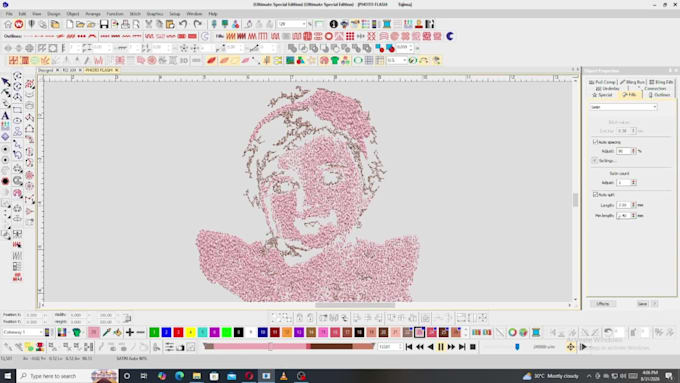This screenshot has width=680, height=383.
Task: Switch to the Outlines properties tab
Action: tap(659, 95)
